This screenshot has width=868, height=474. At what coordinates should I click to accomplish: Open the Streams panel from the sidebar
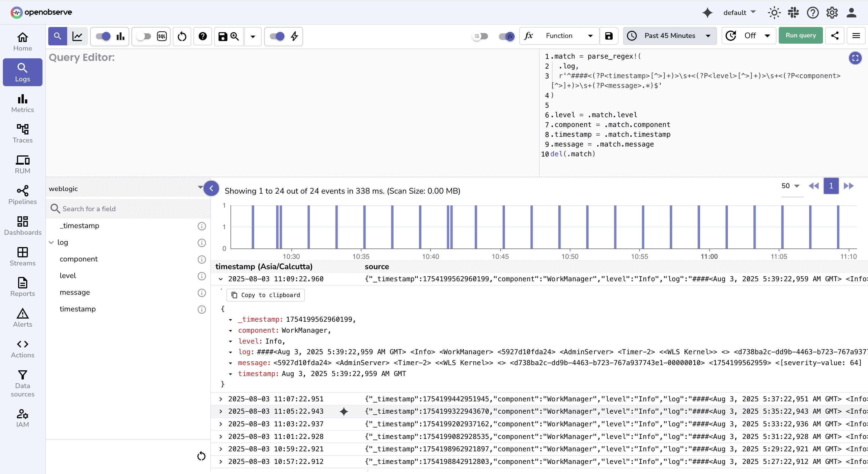22,257
